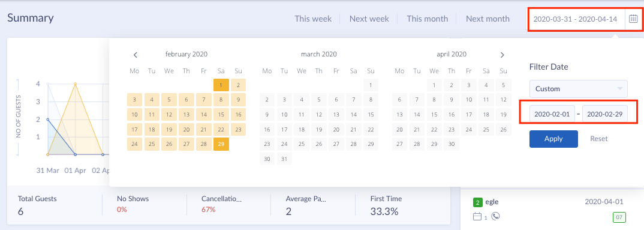Pick April 30 in the calendar
The height and width of the screenshot is (230, 644).
point(452,144)
